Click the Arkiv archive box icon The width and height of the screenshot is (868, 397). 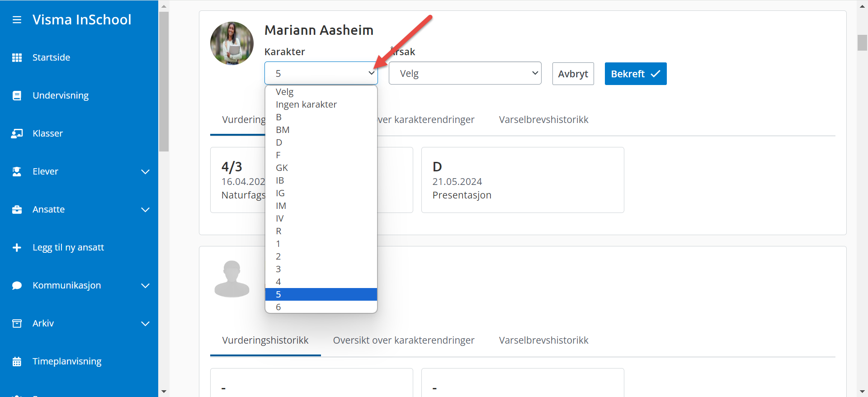[17, 323]
